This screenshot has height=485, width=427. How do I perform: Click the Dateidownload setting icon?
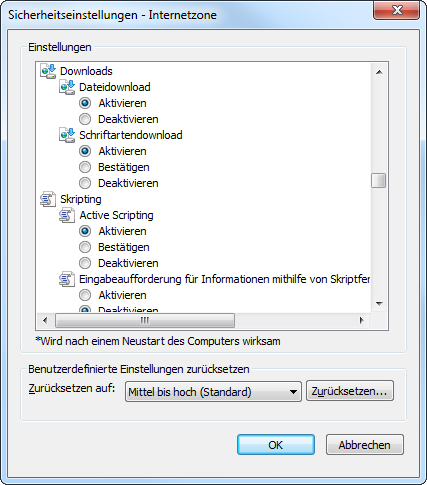[67, 87]
